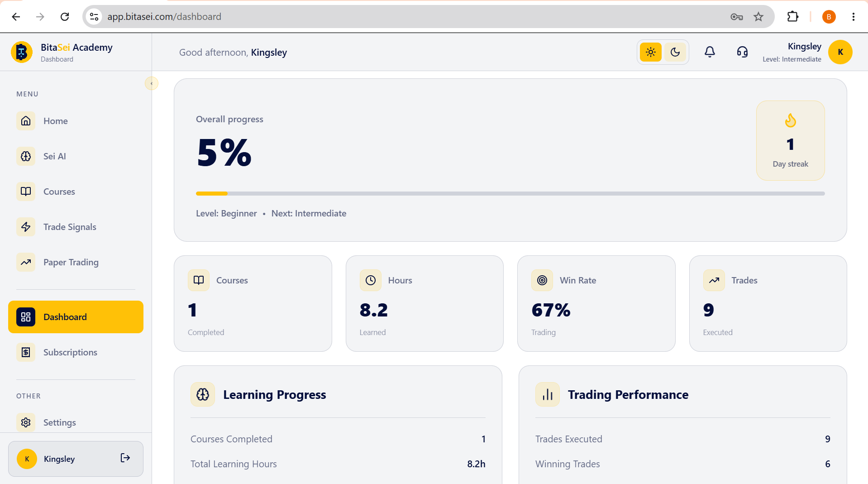
Task: Click the Trading Performance heading
Action: click(x=628, y=395)
